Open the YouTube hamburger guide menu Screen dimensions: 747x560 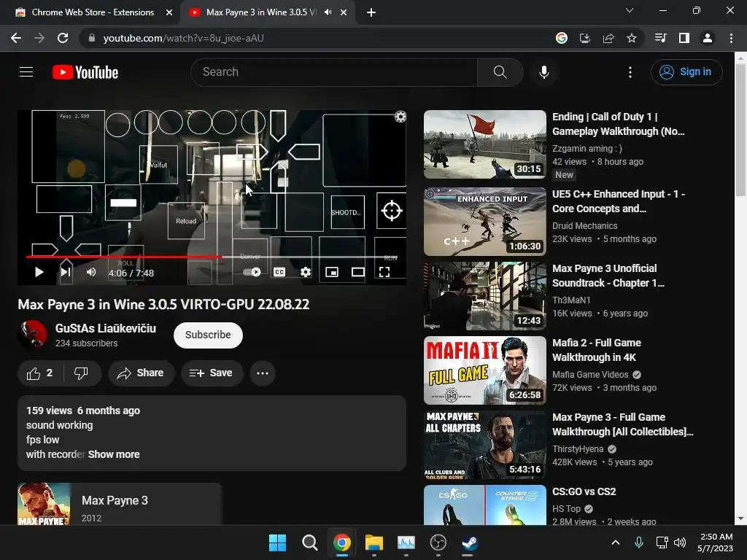coord(26,72)
